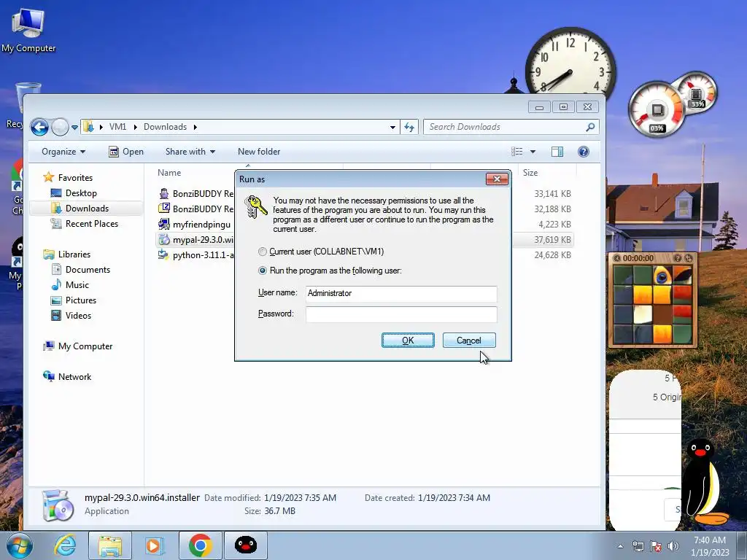
Task: Open Downloads in navigation pane
Action: pyautogui.click(x=87, y=208)
